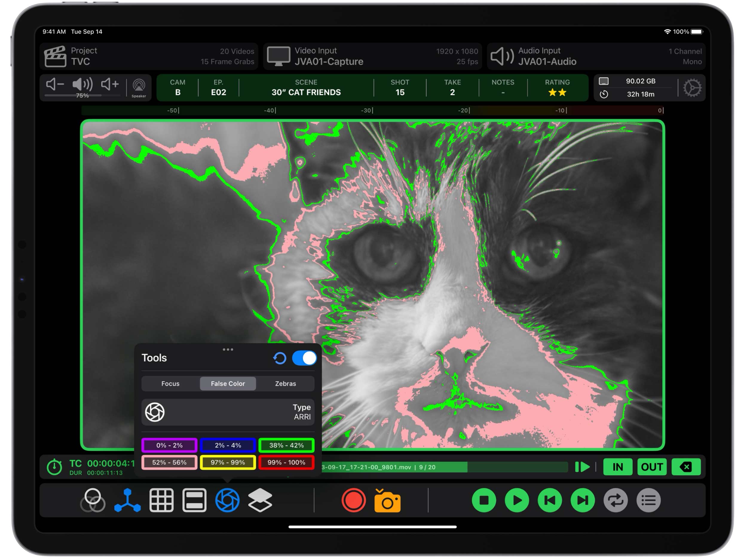
Task: Toggle the 38% - 42% false color range
Action: [x=286, y=445]
